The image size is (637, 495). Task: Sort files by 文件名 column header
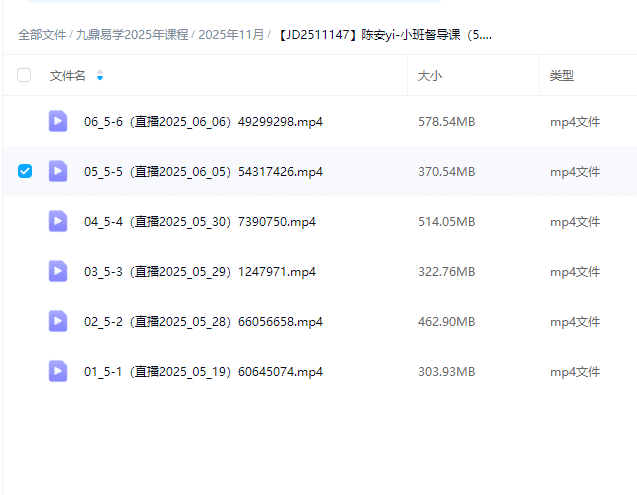tap(67, 76)
